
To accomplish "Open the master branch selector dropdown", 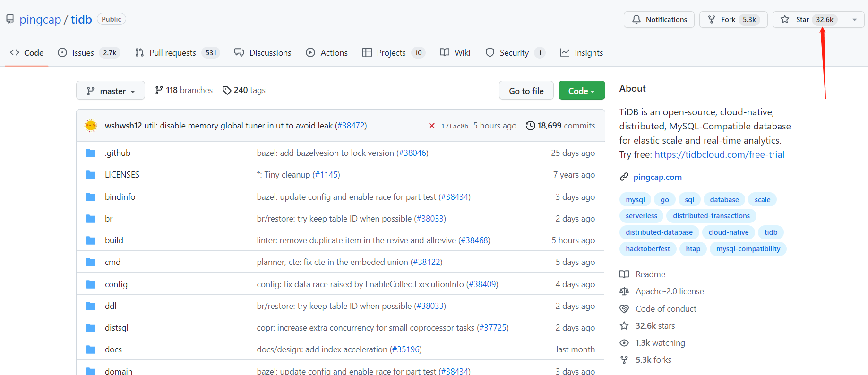I will 111,91.
